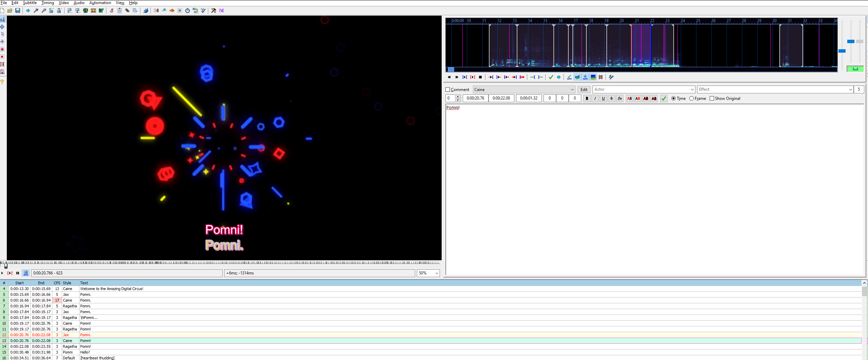
Task: Set primary color with first AB swatch
Action: pyautogui.click(x=630, y=98)
